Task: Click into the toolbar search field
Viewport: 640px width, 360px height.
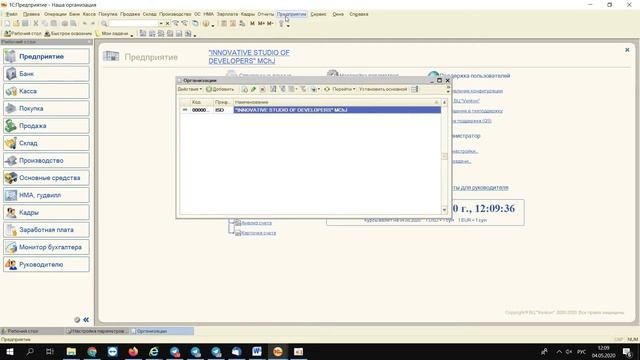Action: tap(133, 24)
